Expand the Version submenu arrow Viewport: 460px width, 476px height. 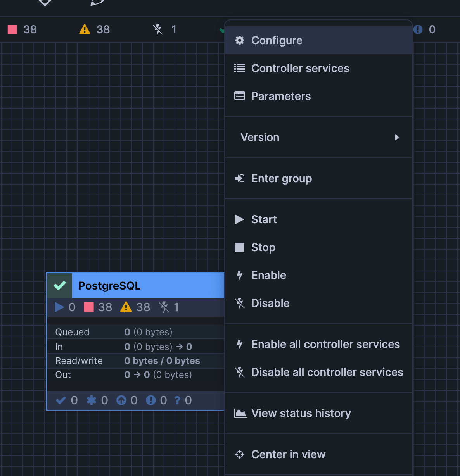coord(397,137)
